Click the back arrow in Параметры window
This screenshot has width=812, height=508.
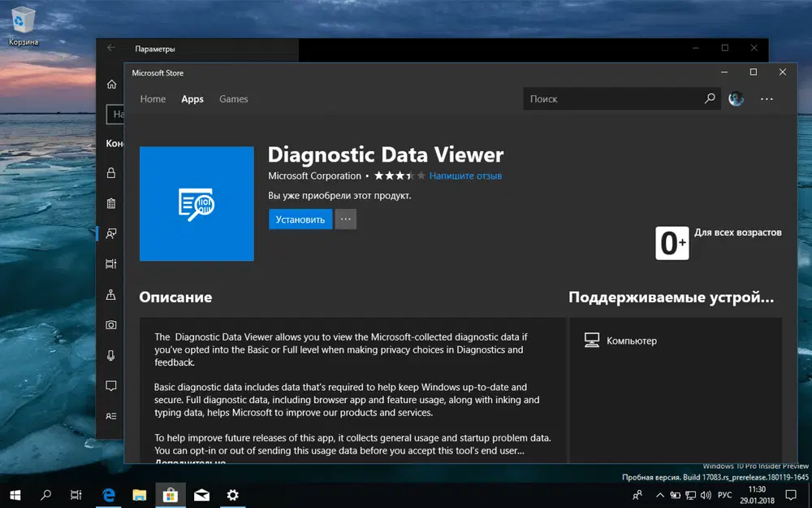point(110,48)
